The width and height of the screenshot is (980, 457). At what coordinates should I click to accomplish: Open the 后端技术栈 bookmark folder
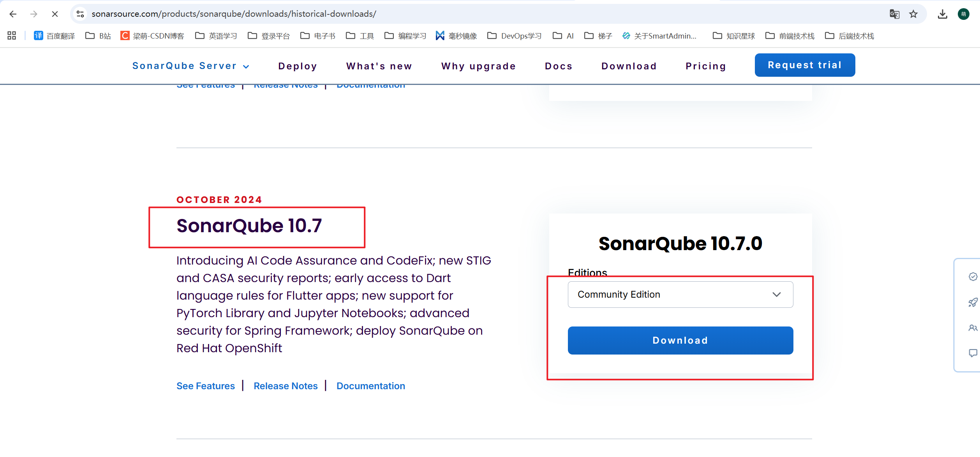click(850, 36)
